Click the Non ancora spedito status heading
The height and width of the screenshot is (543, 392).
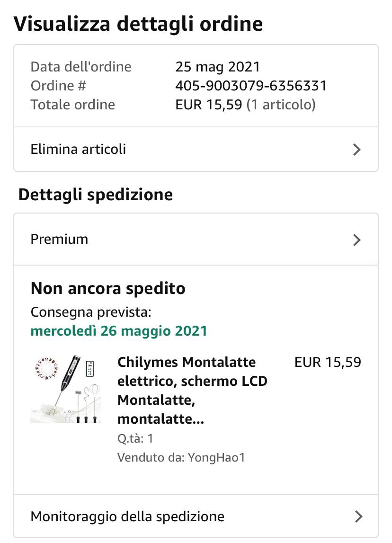click(108, 288)
